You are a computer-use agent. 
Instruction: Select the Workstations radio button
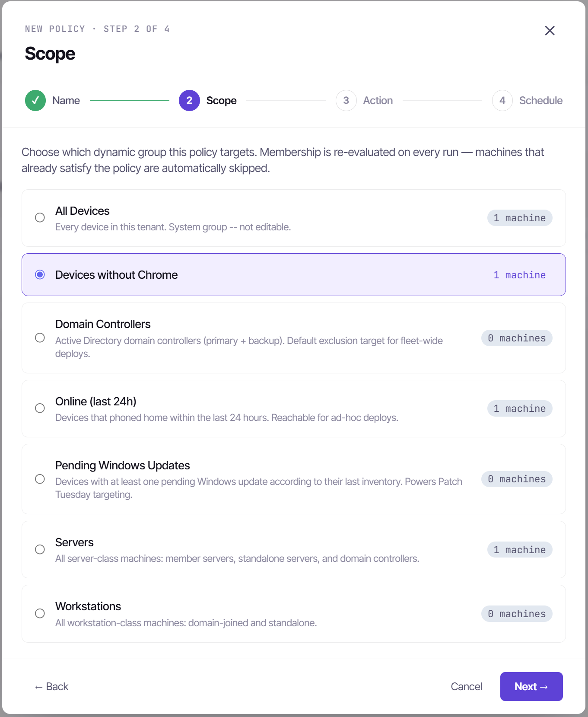click(x=40, y=613)
